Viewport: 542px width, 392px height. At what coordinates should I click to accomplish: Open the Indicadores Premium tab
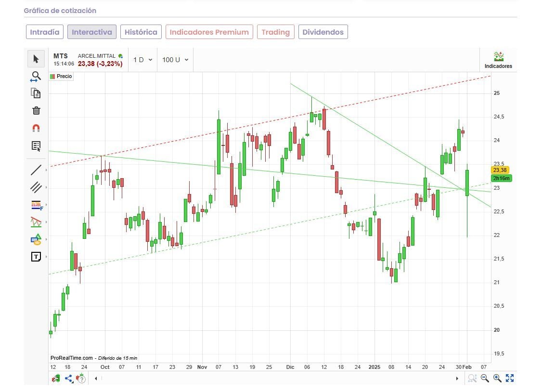(209, 32)
